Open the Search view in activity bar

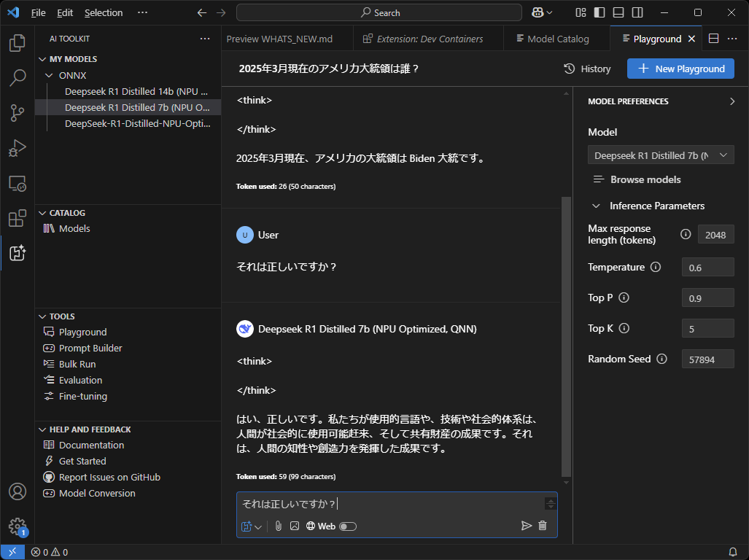[x=18, y=78]
